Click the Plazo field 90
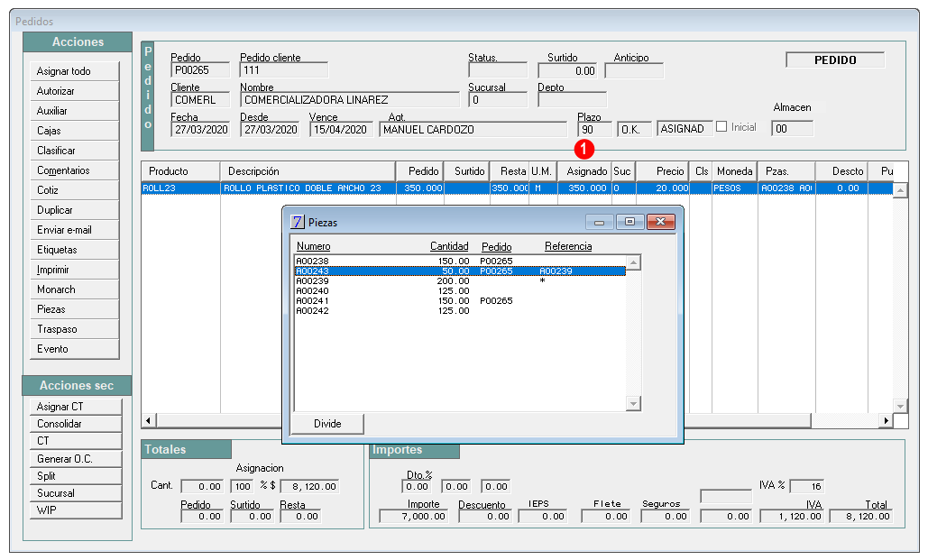The image size is (928, 560). click(x=595, y=130)
